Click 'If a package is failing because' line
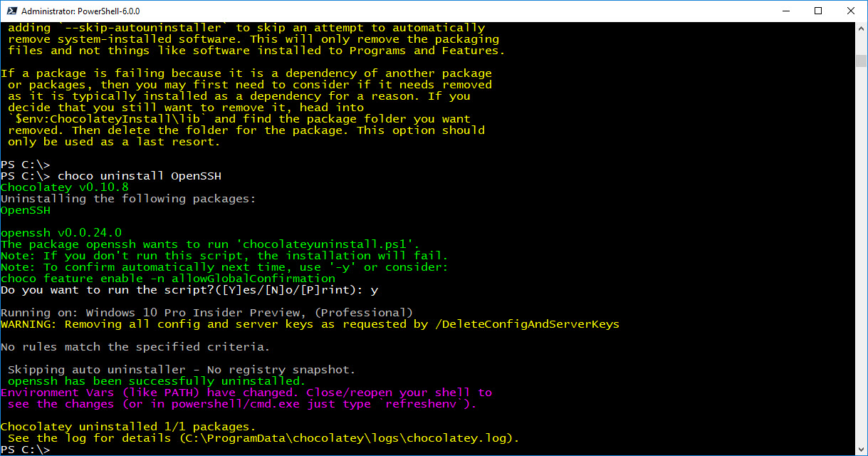The width and height of the screenshot is (868, 456). pyautogui.click(x=246, y=73)
